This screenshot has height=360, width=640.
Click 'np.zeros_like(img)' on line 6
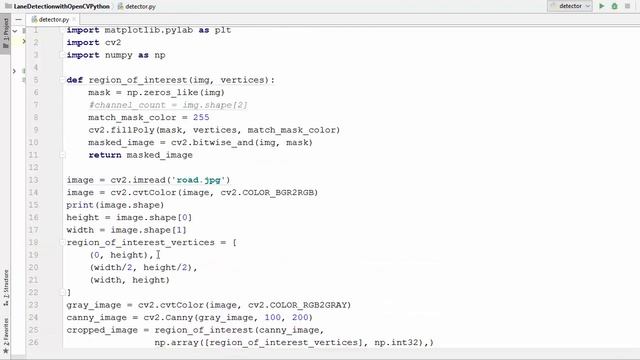tap(176, 93)
